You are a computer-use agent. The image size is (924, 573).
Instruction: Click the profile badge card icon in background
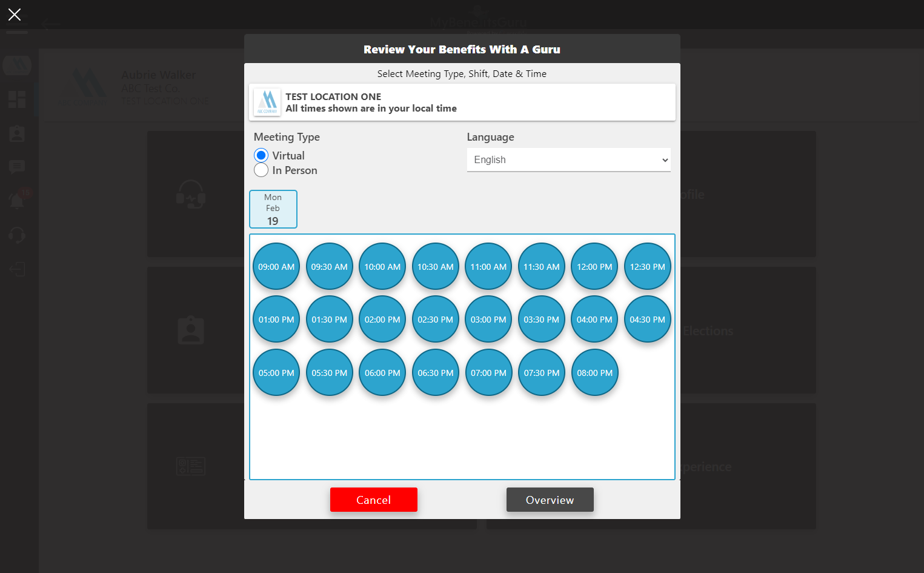[x=191, y=330]
